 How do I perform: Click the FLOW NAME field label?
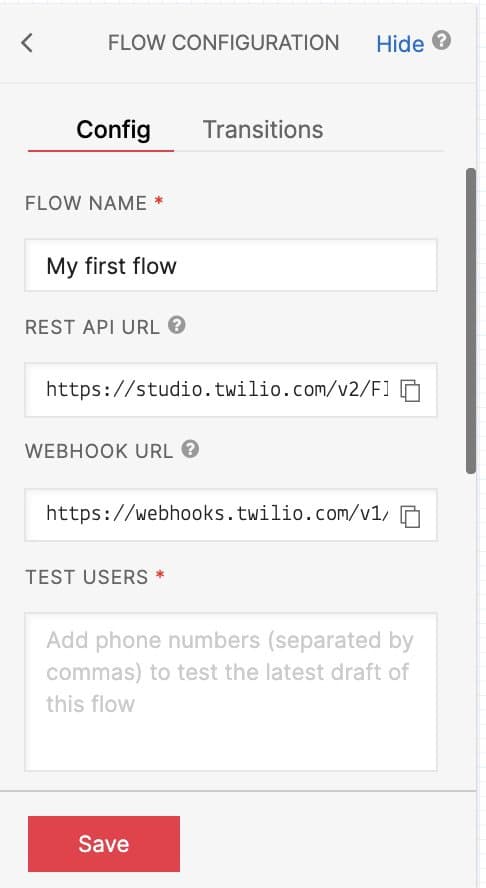tap(86, 203)
